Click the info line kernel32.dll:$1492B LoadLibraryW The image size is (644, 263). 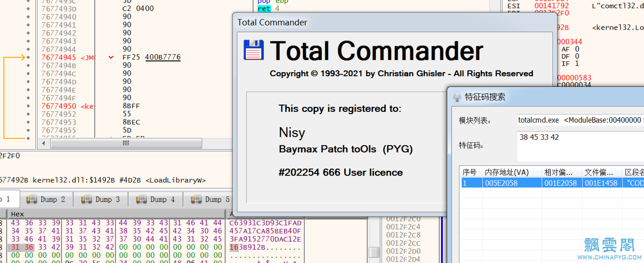coord(103,180)
